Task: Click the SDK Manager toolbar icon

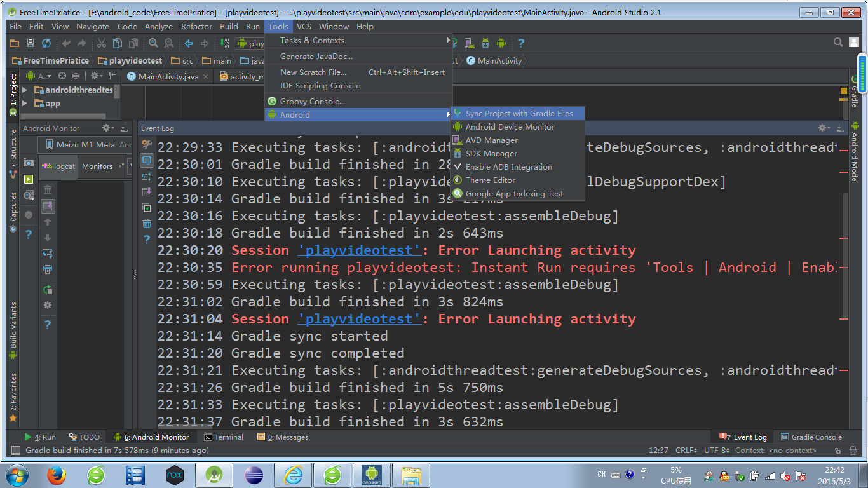Action: point(485,43)
